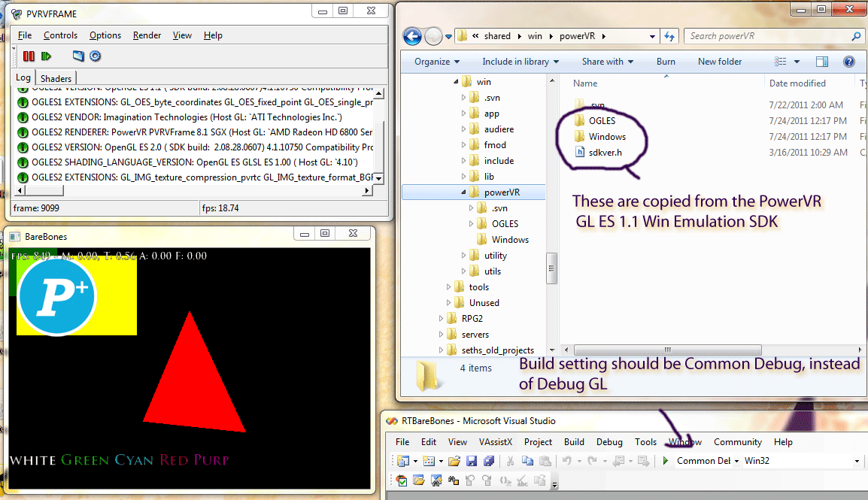Click Open File icon in Visual Studio toolbar
Screen dimensions: 868x500
pos(454,461)
